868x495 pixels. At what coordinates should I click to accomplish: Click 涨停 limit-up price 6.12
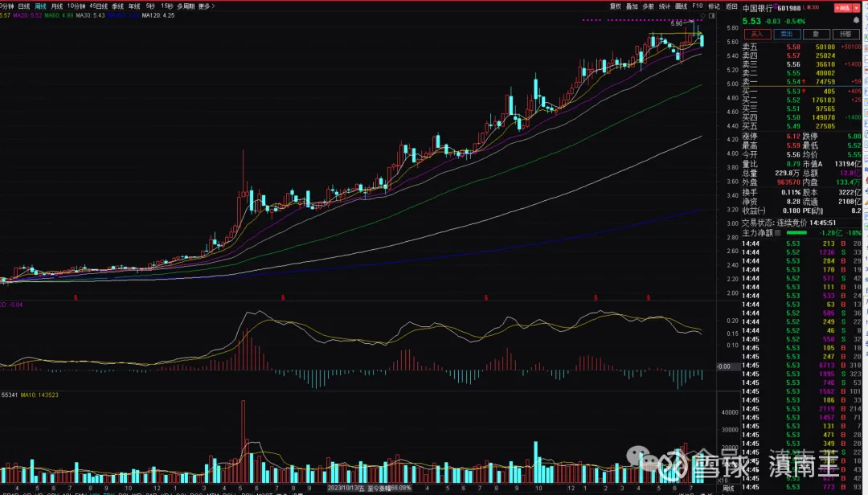tap(793, 136)
